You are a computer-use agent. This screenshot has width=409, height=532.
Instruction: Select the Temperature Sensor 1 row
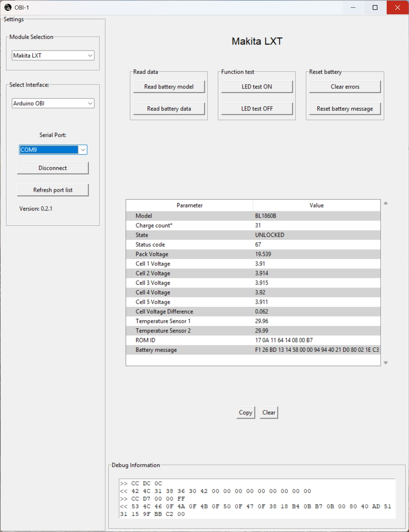pyautogui.click(x=253, y=321)
